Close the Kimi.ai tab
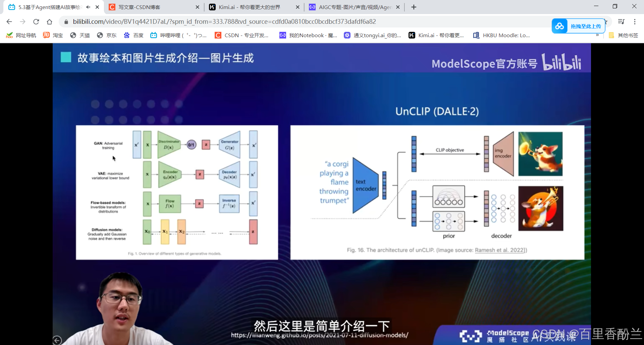This screenshot has width=644, height=345. click(298, 7)
